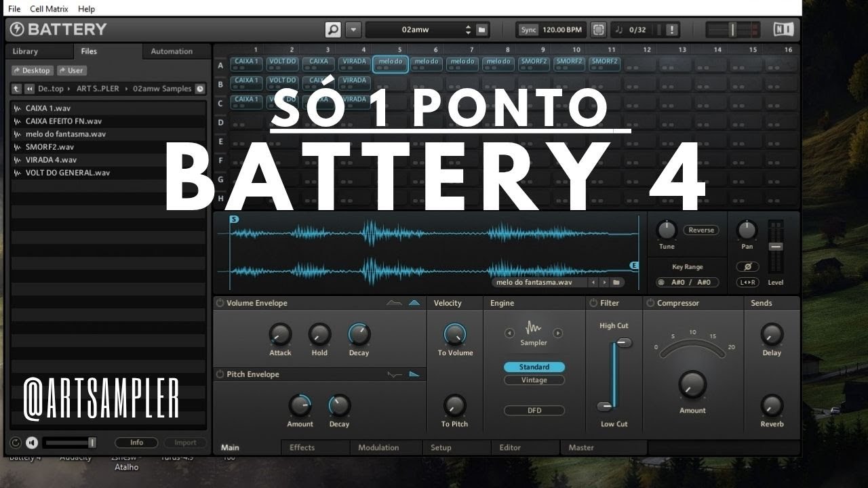Click the MIDI learn icon in Key Range
This screenshot has height=488, width=868.
[660, 283]
